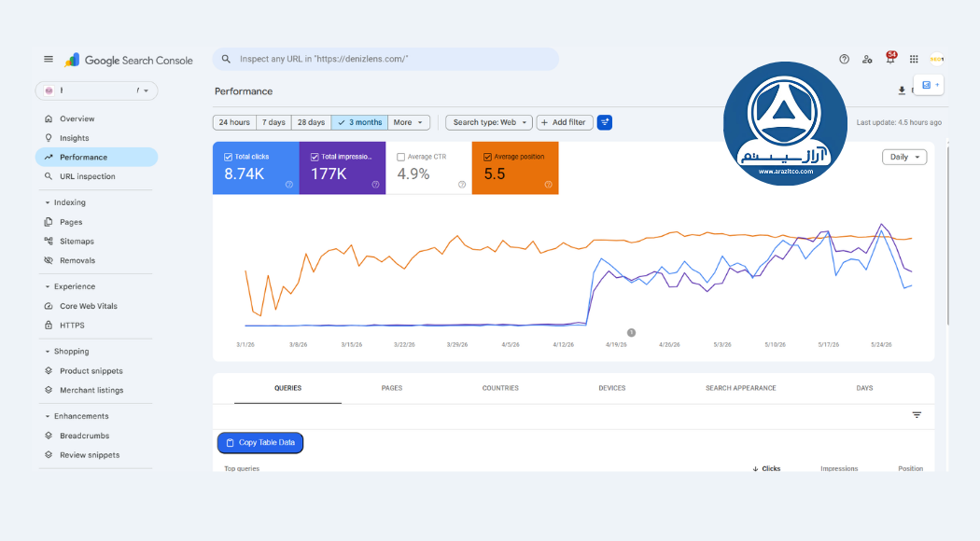Open Merchant listings report
980x541 pixels.
tap(96, 391)
